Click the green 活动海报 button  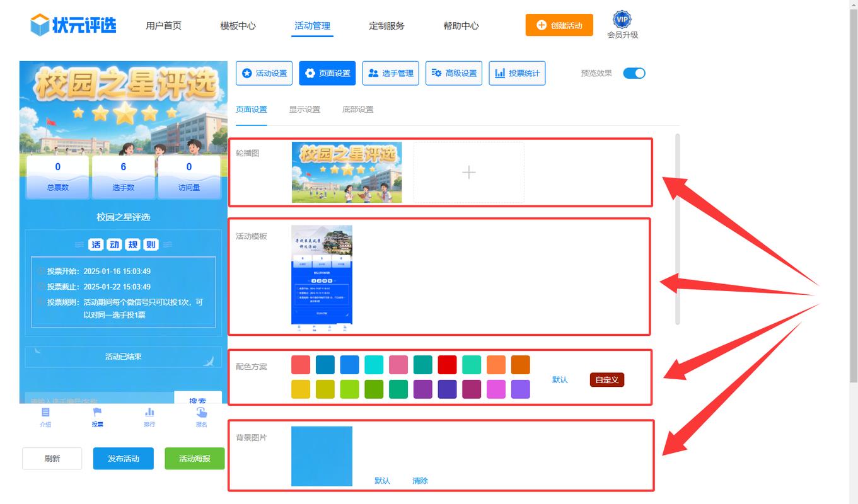pyautogui.click(x=194, y=459)
